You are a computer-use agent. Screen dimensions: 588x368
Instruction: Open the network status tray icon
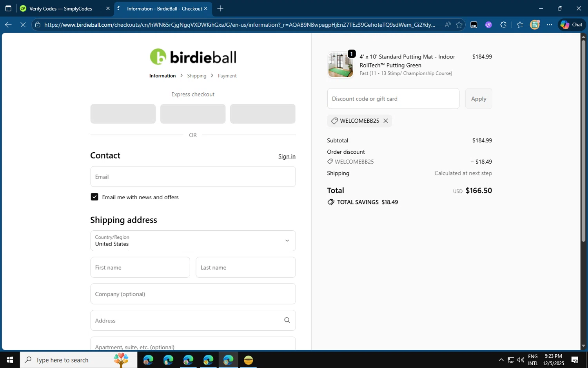tap(511, 360)
